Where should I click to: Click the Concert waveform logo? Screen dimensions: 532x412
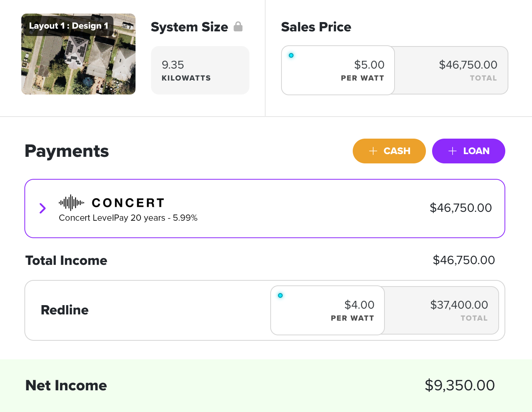pyautogui.click(x=71, y=203)
